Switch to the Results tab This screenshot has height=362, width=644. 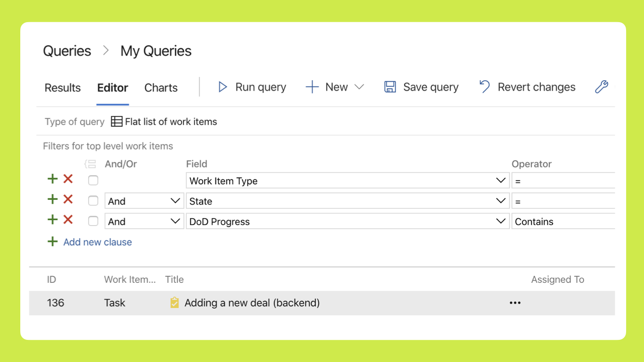(62, 87)
